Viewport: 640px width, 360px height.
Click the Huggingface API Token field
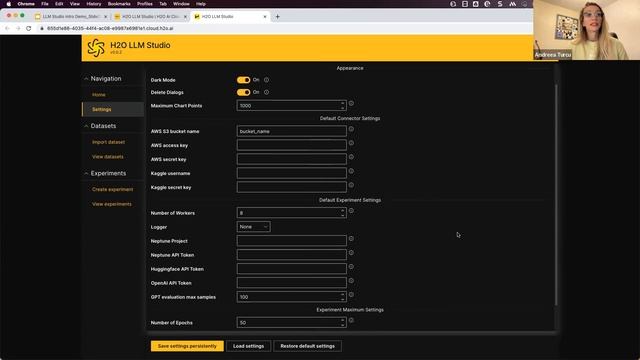pos(291,269)
